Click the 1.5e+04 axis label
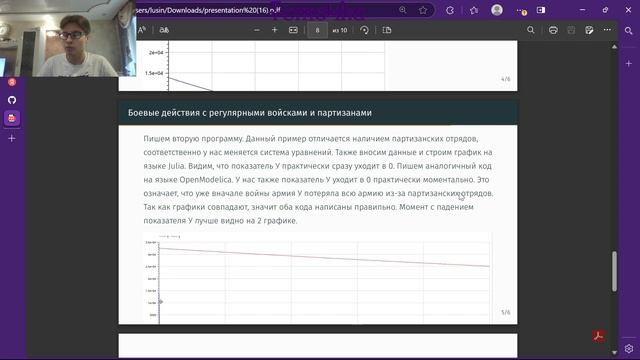This screenshot has width=640, height=360. [154, 73]
